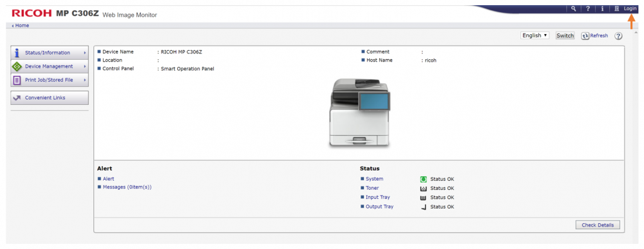Viewport: 644px width, 249px height.
Task: Click the information "i" icon in header
Action: tap(602, 8)
